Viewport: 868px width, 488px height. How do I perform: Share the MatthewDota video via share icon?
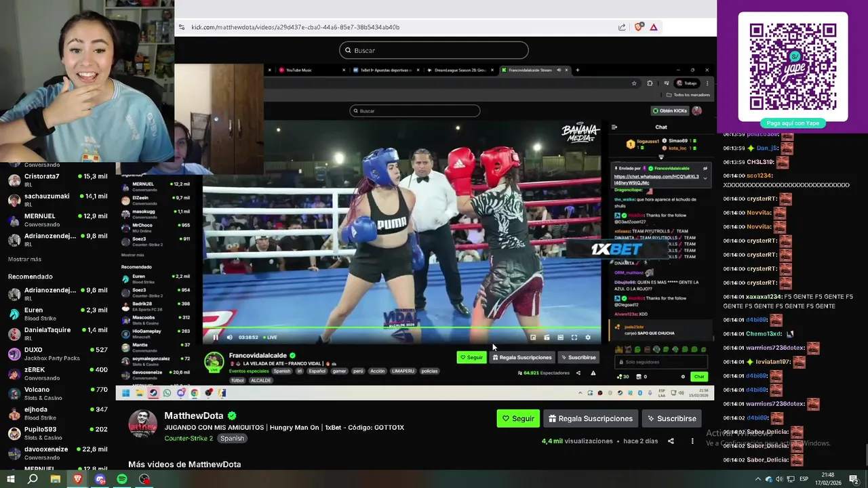(x=671, y=441)
